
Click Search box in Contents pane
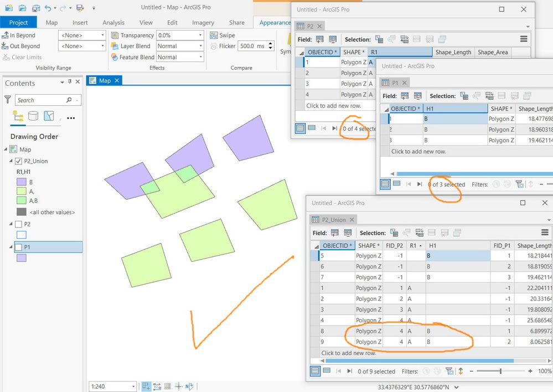[x=48, y=100]
